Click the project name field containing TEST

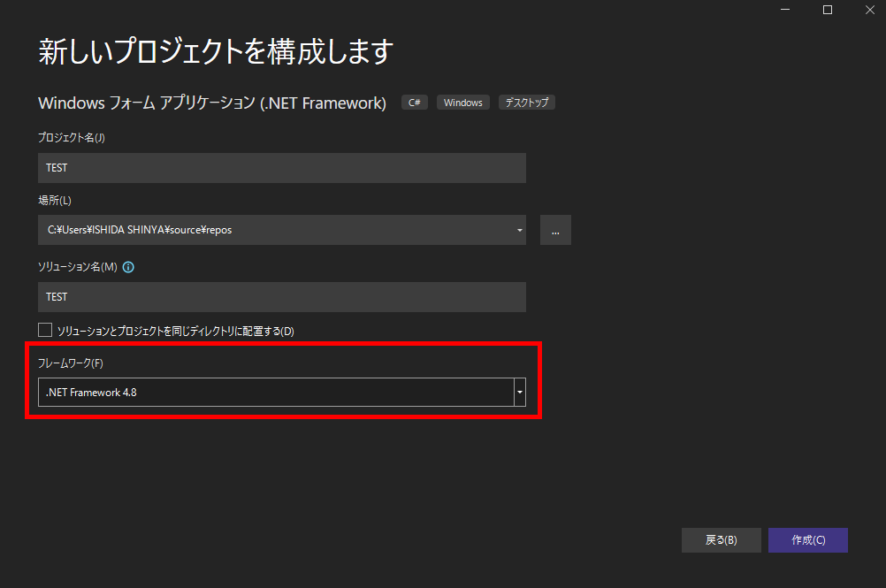pos(282,168)
